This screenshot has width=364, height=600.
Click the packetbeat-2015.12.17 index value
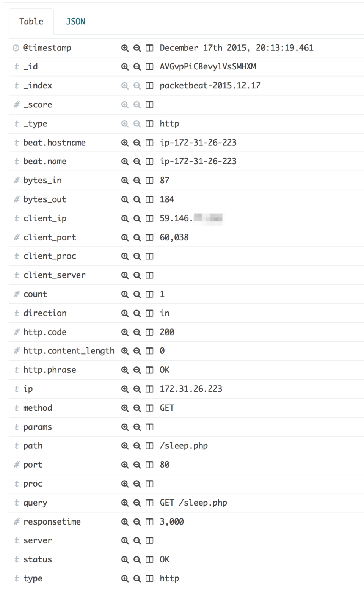[x=210, y=86]
